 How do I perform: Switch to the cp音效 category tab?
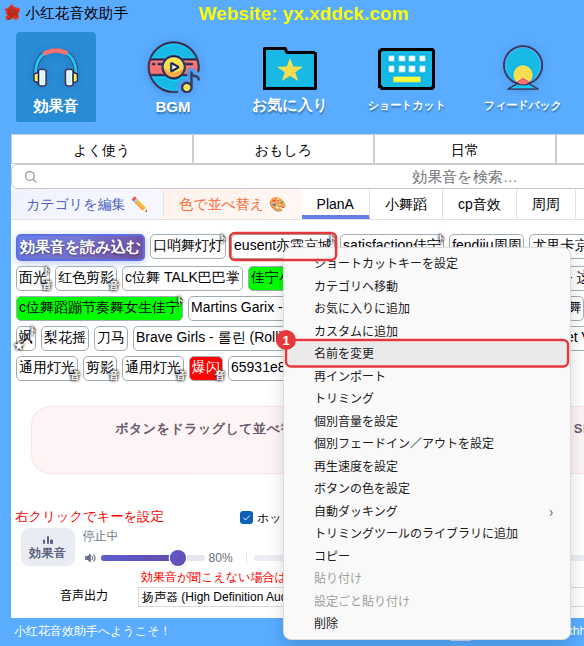pos(479,204)
